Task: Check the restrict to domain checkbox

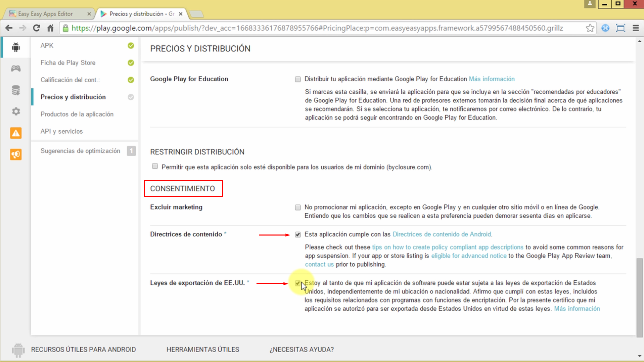Action: coord(155,166)
